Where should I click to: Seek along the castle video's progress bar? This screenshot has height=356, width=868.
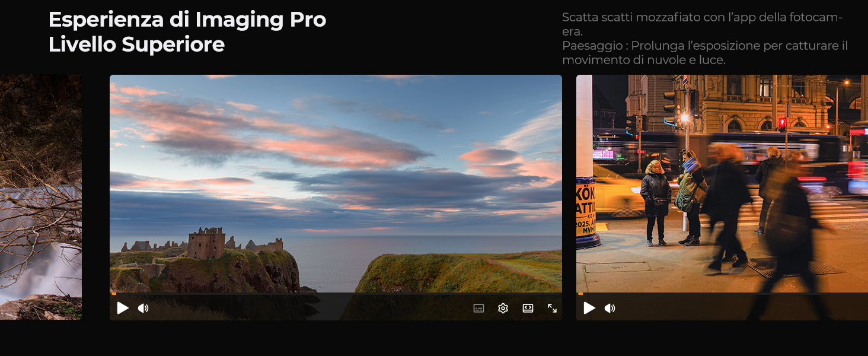pyautogui.click(x=336, y=294)
